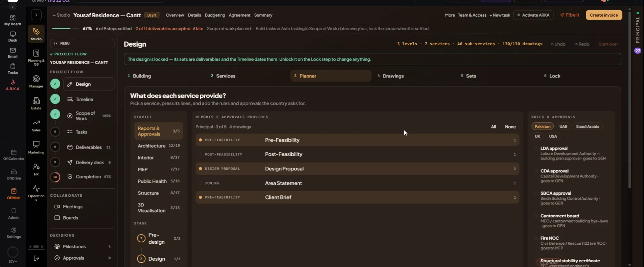Toggle the Client Brief report row

(x=357, y=197)
